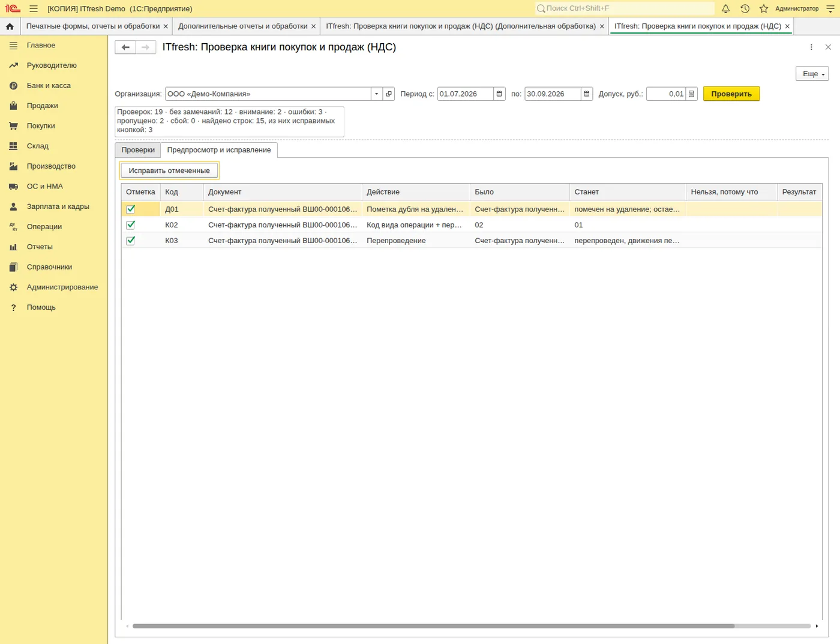Open calendar for the period end date

587,94
